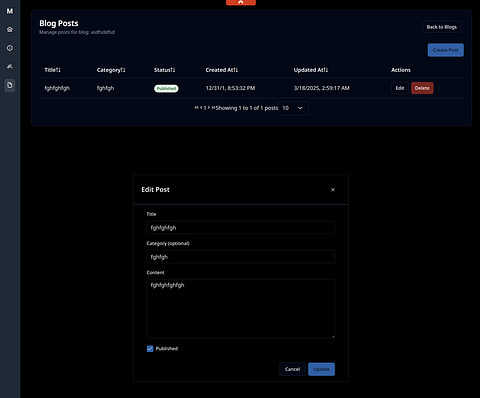
Task: Click the M logo in sidebar
Action: [10, 11]
